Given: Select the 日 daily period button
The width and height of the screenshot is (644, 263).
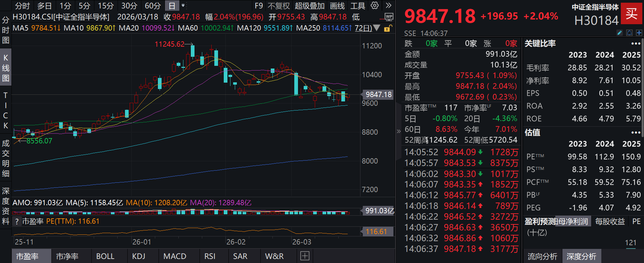Looking at the screenshot, I should [172, 6].
